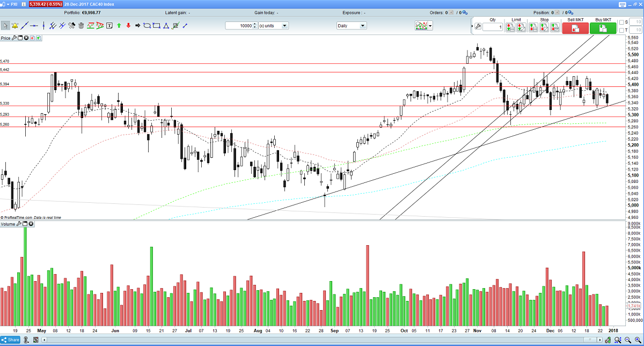The height and width of the screenshot is (346, 644).
Task: Open the keyboard shortcuts icon
Action: 621,4
